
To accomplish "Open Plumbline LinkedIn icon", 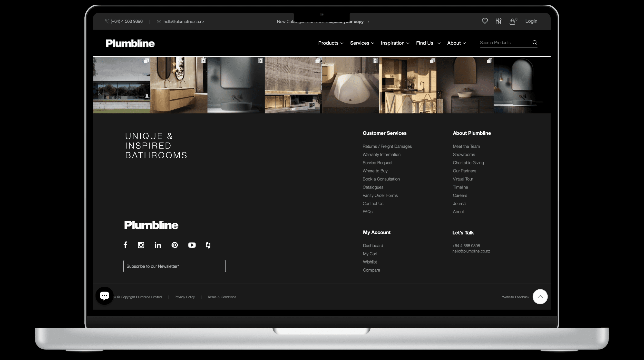I will 158,245.
